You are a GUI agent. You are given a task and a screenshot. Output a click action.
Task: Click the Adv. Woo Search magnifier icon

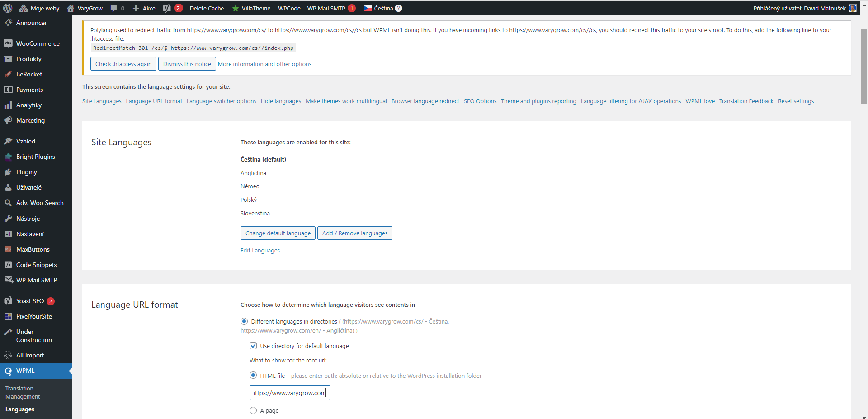8,203
